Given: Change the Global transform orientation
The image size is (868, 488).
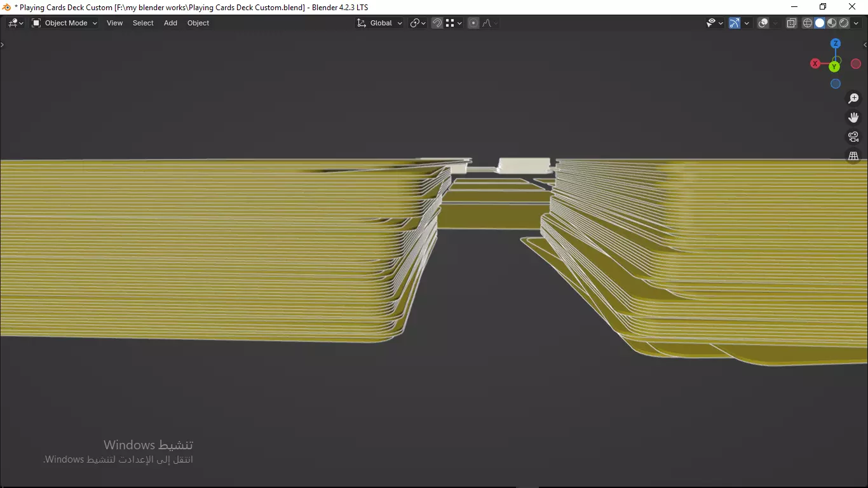Looking at the screenshot, I should (x=379, y=23).
